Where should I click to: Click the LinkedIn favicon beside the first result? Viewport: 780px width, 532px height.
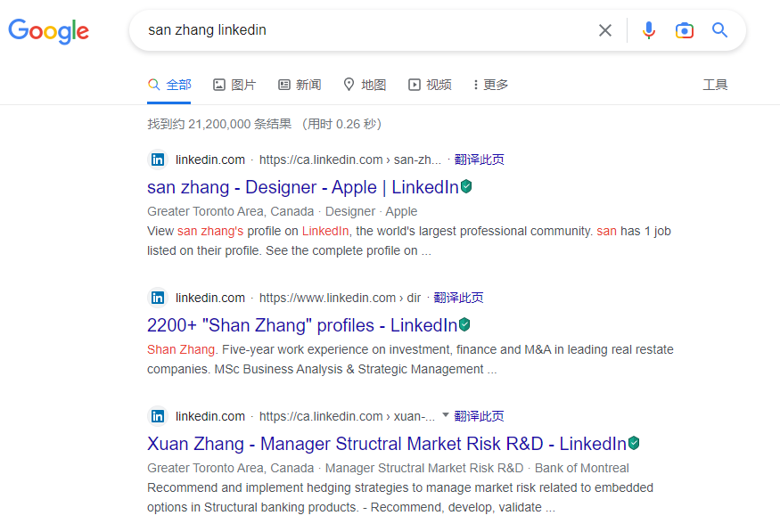[157, 159]
